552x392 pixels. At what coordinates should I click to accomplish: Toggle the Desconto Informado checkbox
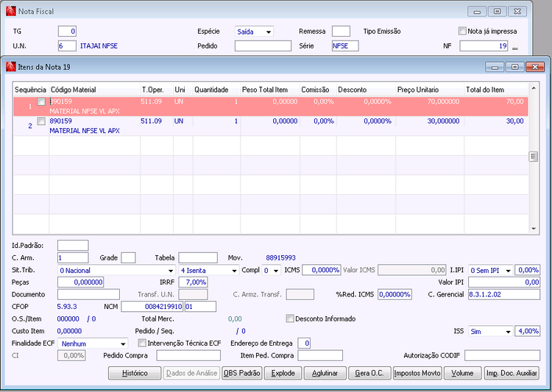coord(290,318)
